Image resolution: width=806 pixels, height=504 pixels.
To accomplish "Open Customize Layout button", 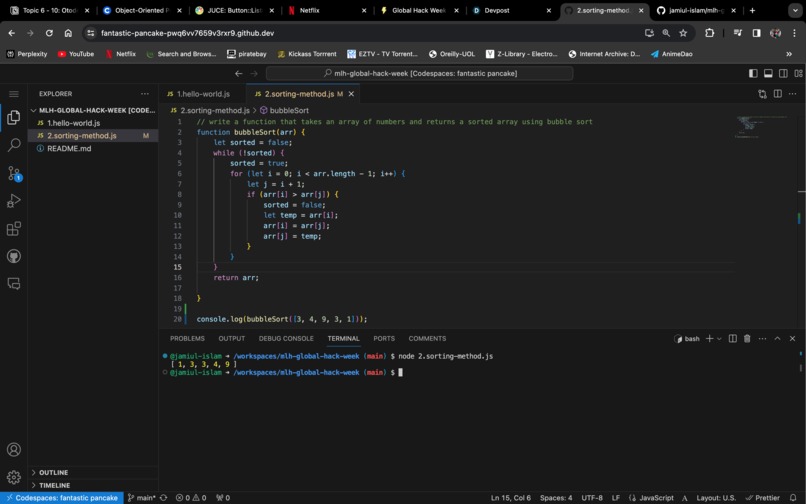I will click(x=798, y=74).
